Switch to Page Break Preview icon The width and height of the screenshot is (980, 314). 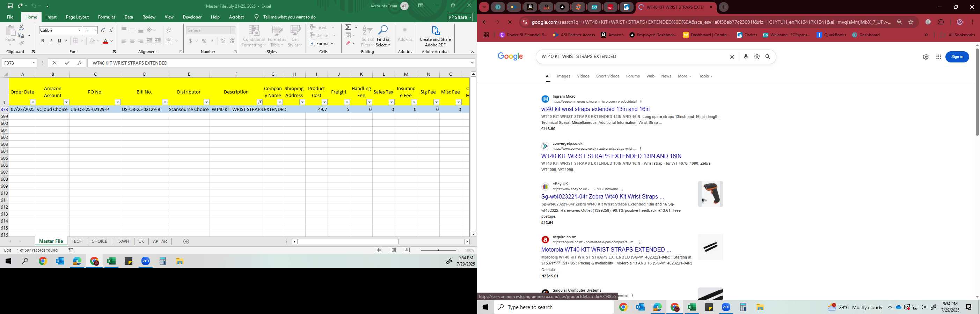click(x=407, y=250)
